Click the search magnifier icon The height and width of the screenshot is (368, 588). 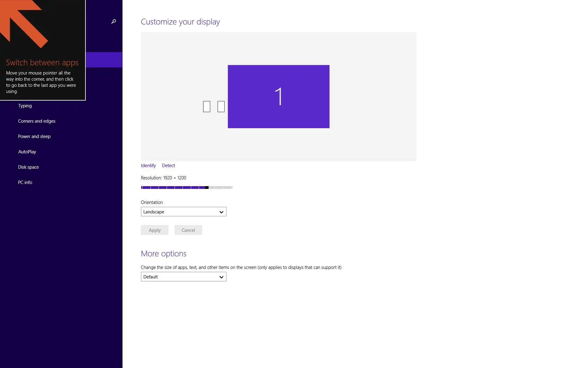(114, 21)
